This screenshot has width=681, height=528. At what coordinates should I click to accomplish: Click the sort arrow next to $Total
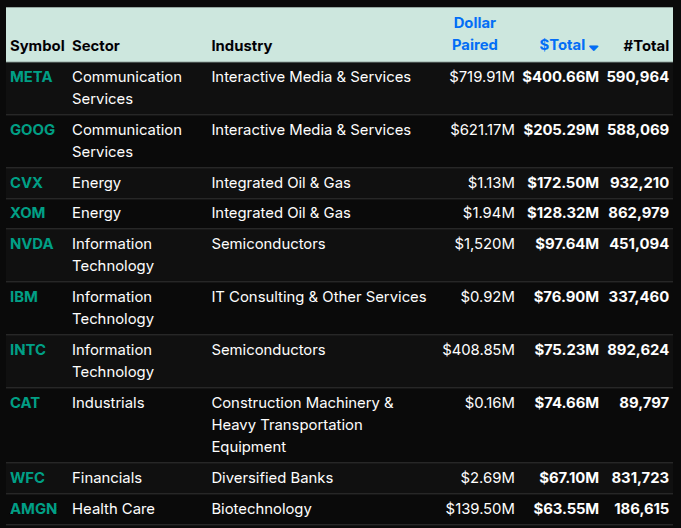pyautogui.click(x=594, y=48)
